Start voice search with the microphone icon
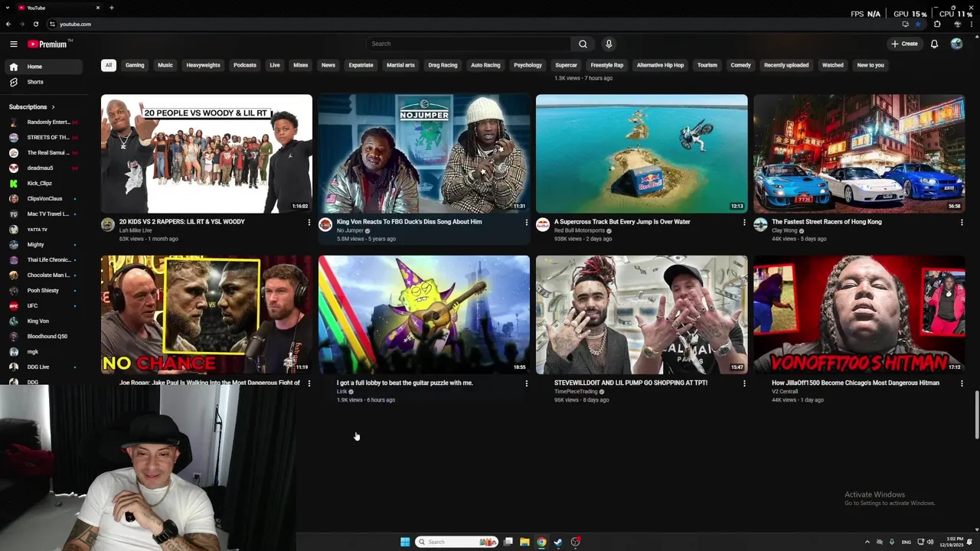The image size is (980, 551). coord(609,44)
